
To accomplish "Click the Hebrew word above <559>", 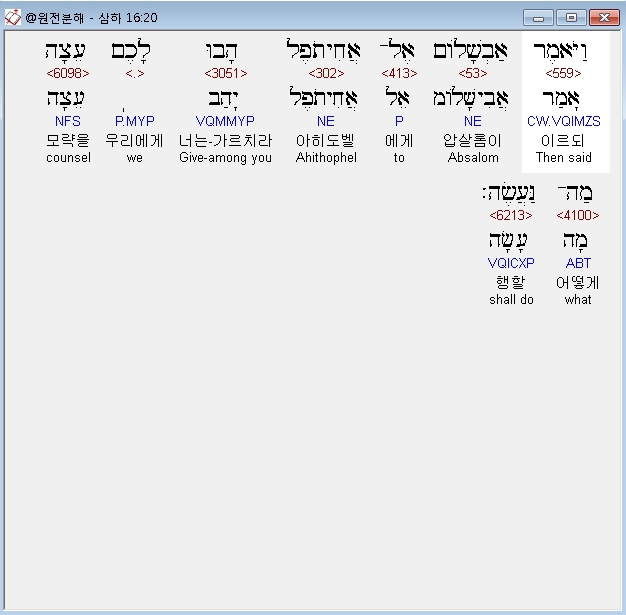I will coord(561,51).
